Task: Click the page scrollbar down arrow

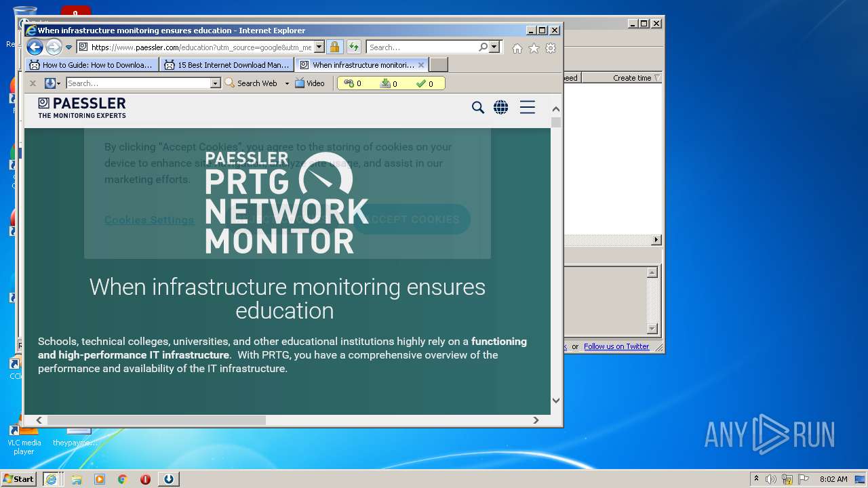Action: [556, 401]
